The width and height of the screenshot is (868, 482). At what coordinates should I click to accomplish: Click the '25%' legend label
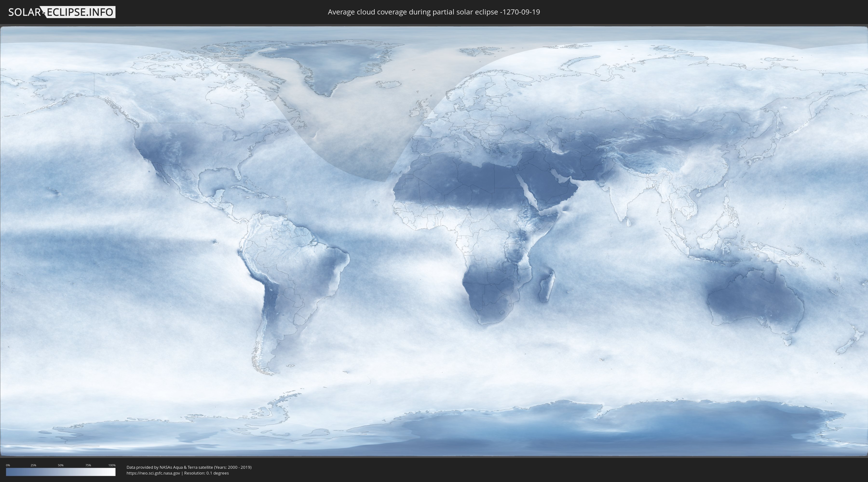[33, 465]
